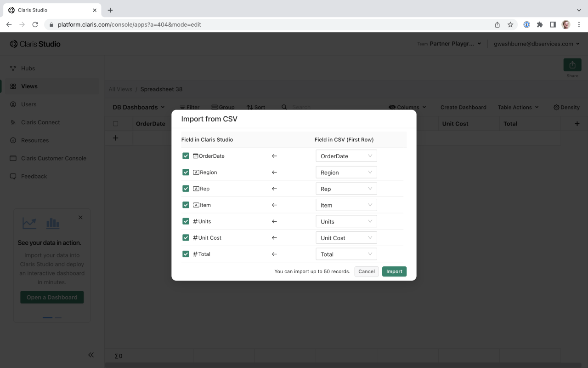Click the add column plus icon
Screen dimensions: 588x368
point(577,124)
